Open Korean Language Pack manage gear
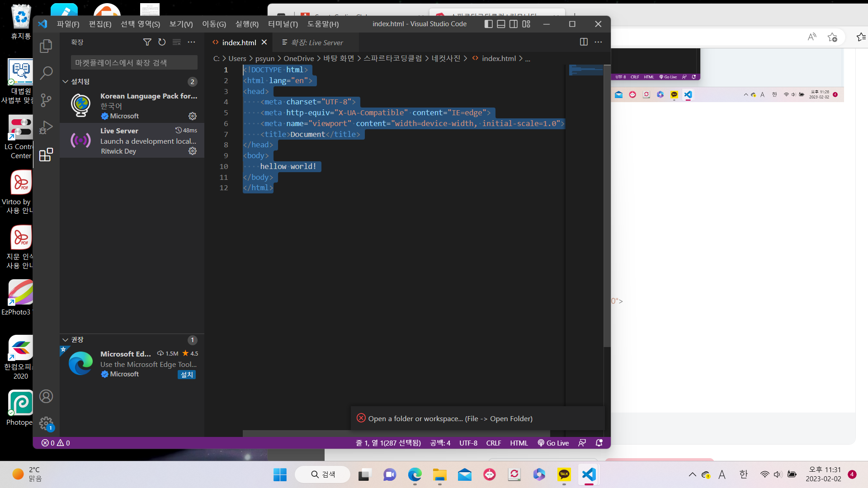The image size is (868, 488). pyautogui.click(x=193, y=116)
